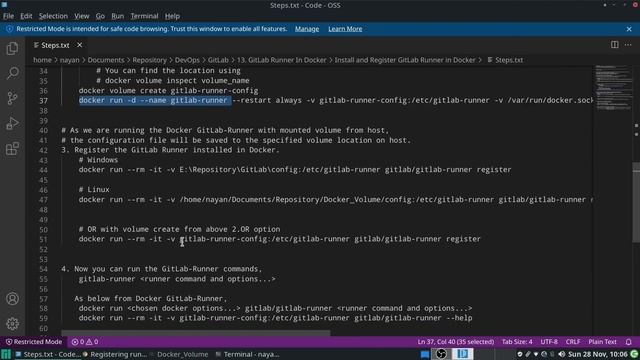Click line number 51 in gutter
This screenshot has height=360, width=640.
pos(43,239)
